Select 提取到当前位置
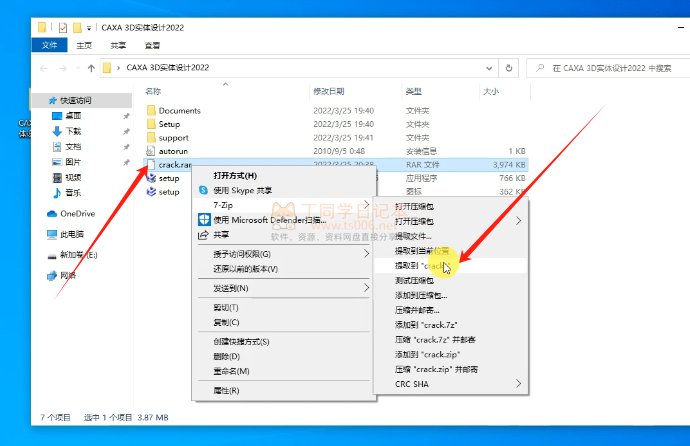Screen dimensions: 690x446 pyautogui.click(x=451, y=251)
